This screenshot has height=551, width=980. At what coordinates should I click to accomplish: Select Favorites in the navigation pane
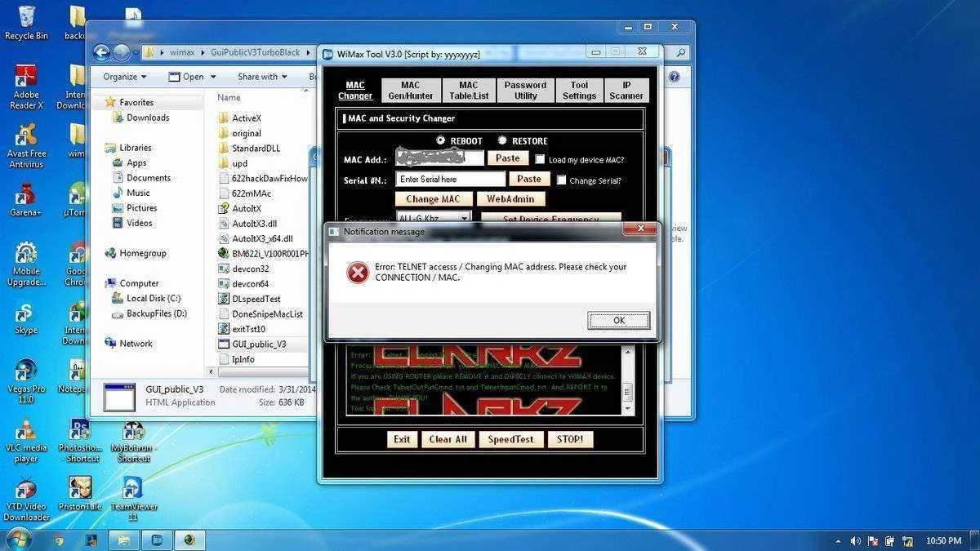coord(136,102)
